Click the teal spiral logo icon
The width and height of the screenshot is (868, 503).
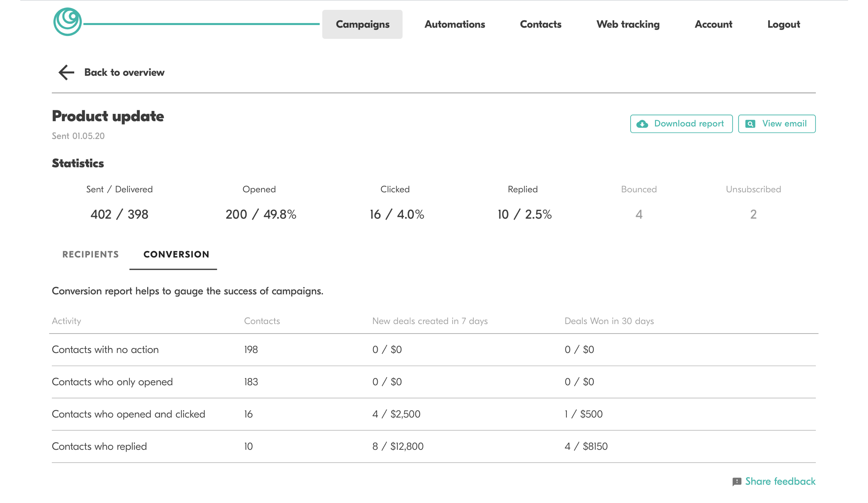[68, 22]
